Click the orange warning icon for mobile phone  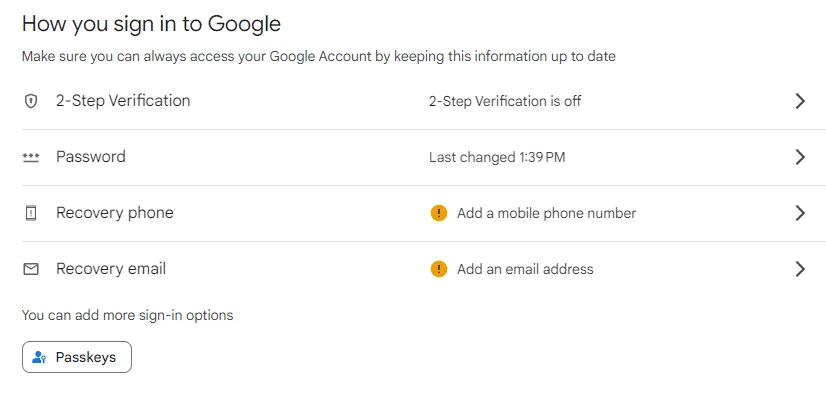point(439,213)
